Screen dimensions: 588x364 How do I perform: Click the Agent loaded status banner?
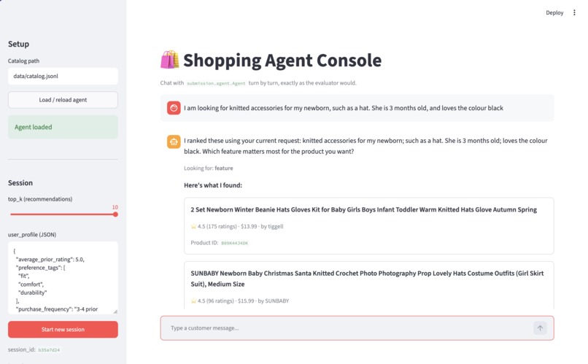click(x=63, y=127)
